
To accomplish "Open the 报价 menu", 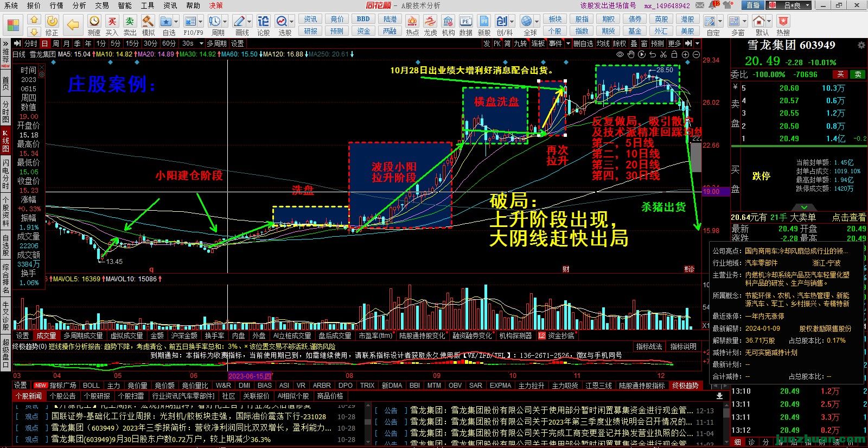I will point(34,5).
